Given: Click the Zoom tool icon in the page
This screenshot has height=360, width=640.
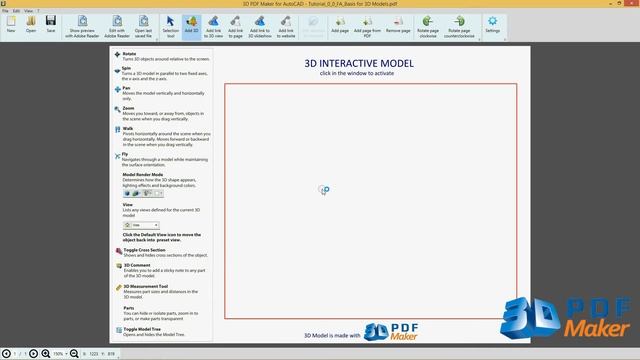Looking at the screenshot, I should (118, 109).
